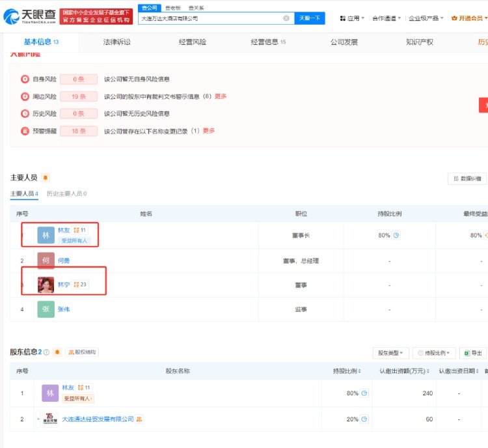Click the 大连通达经贸发展有限公司 logo

(x=50, y=419)
